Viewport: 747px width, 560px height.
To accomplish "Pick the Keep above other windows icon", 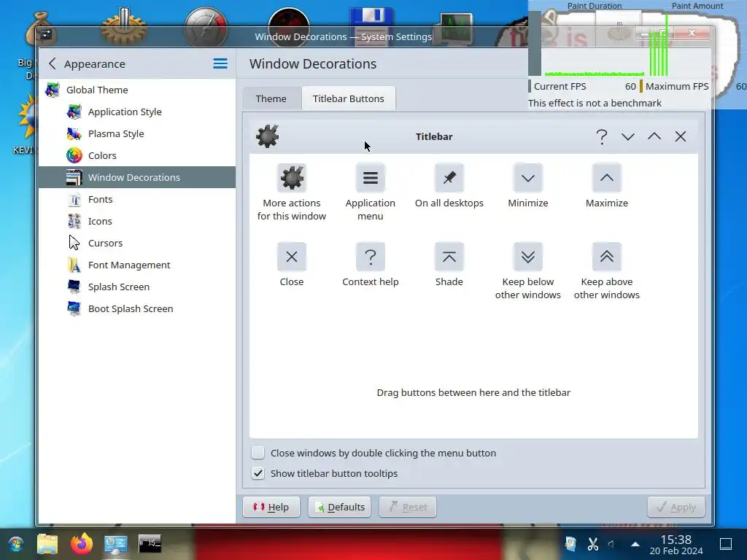I will tap(606, 257).
